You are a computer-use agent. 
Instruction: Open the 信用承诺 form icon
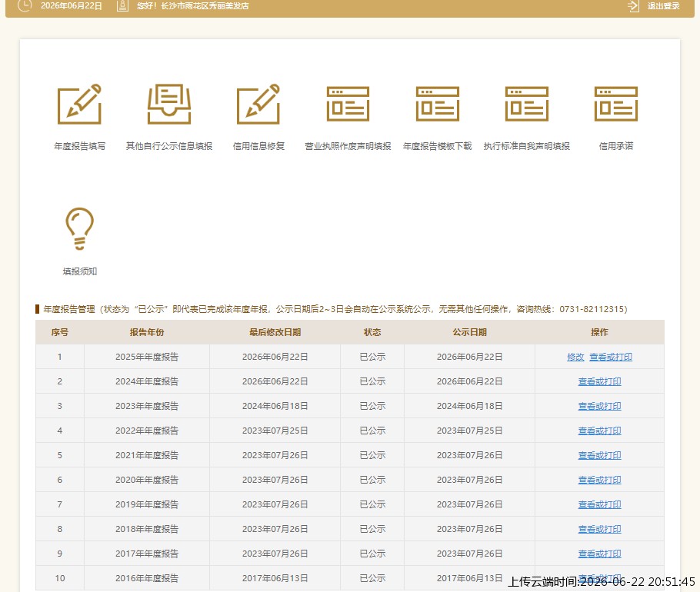pos(616,104)
